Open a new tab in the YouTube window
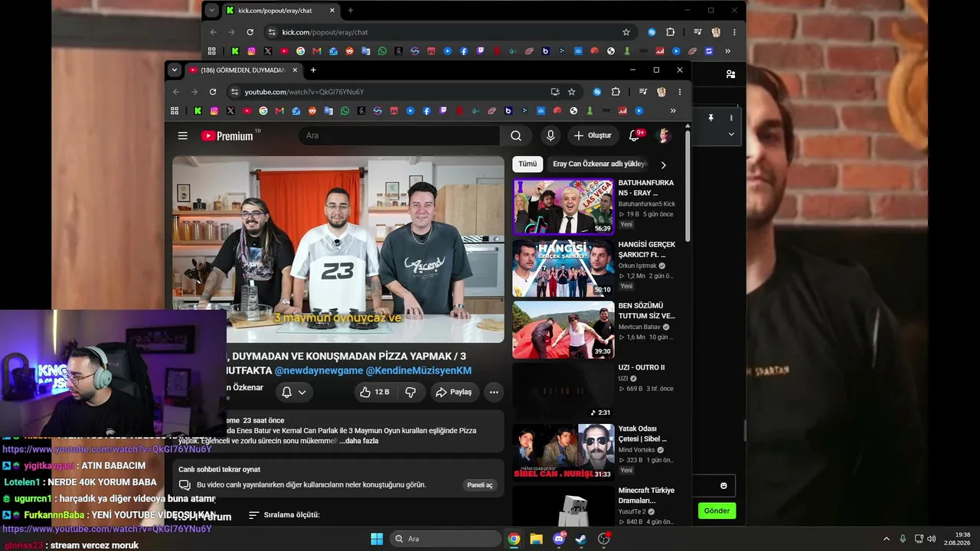This screenshot has width=980, height=551. point(313,70)
